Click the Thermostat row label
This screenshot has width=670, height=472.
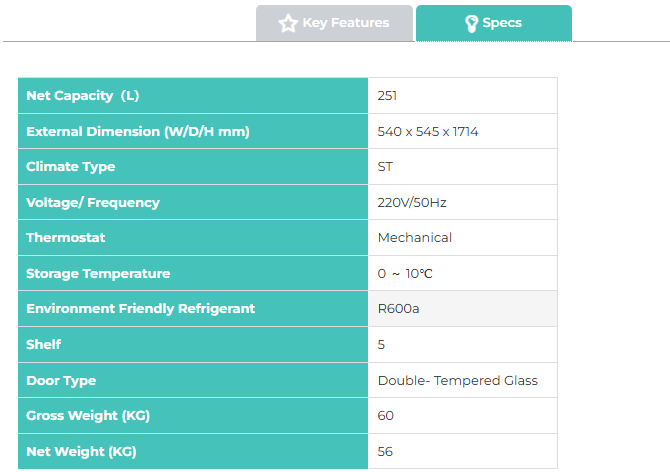click(x=66, y=238)
